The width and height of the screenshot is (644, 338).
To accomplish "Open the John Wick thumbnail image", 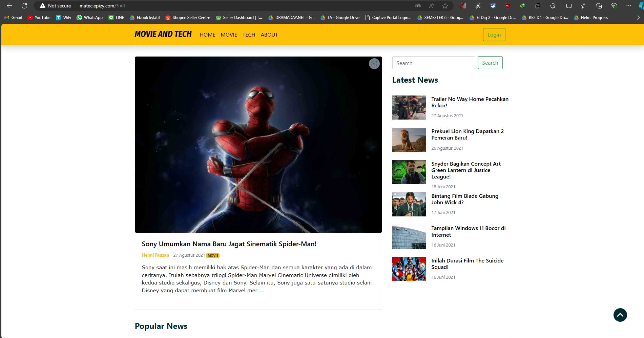I will tap(409, 205).
